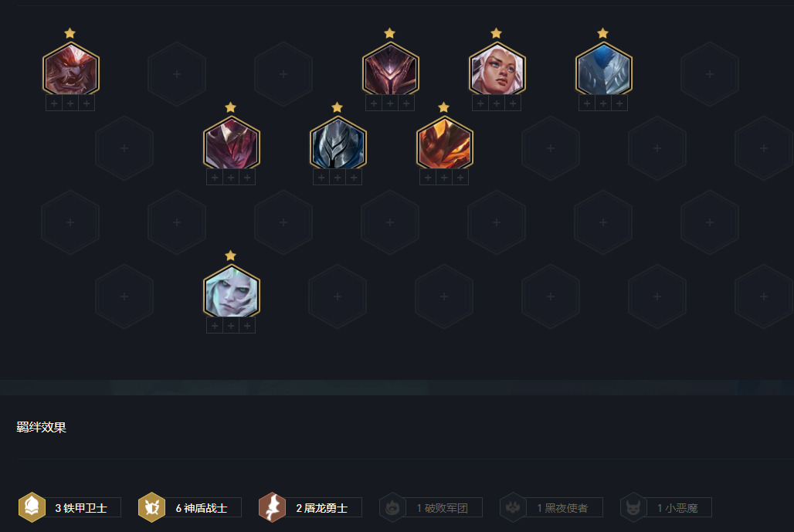Screen dimensions: 794x532
Task: Click the fiery orange dragon champion hex
Action: (x=444, y=144)
